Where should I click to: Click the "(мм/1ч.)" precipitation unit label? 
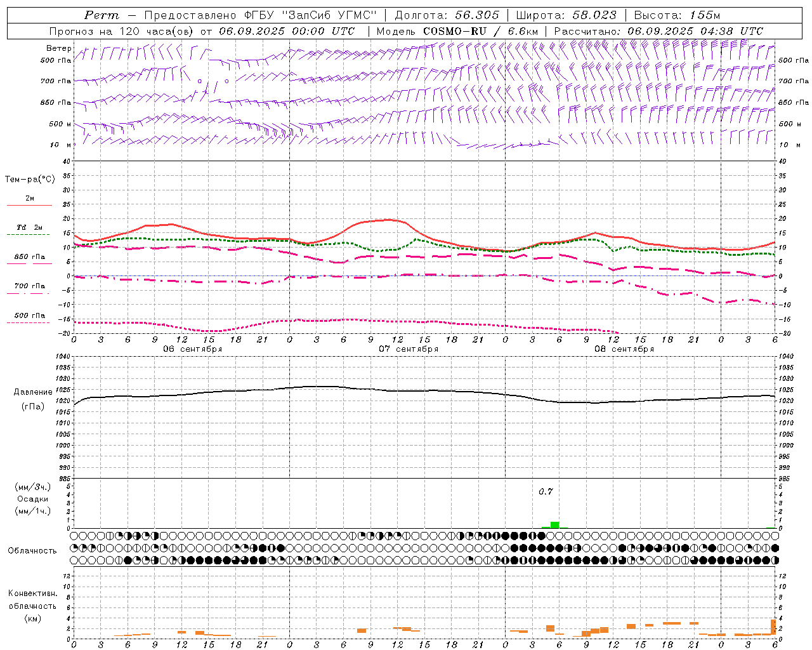(33, 511)
